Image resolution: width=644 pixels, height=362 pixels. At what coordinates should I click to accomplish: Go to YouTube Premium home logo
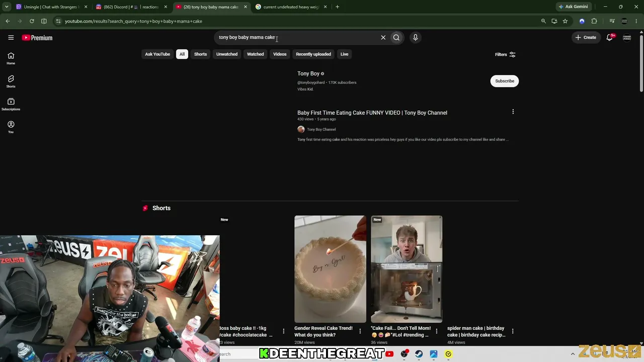(37, 38)
